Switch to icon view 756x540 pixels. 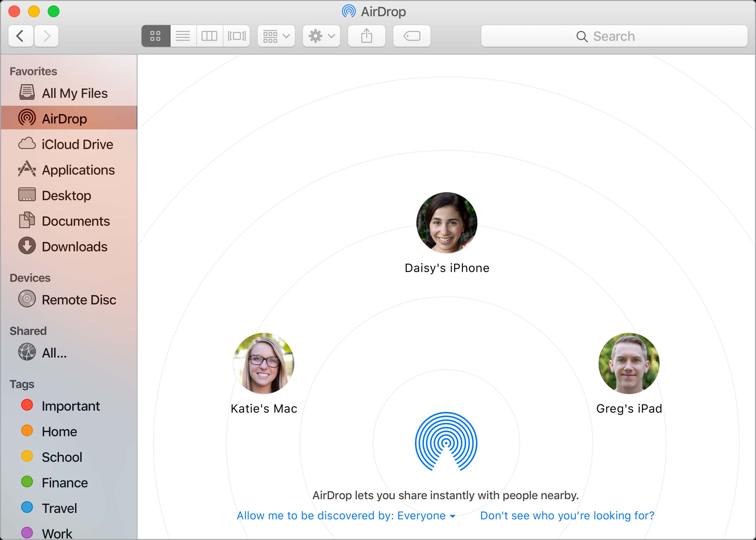pyautogui.click(x=156, y=36)
